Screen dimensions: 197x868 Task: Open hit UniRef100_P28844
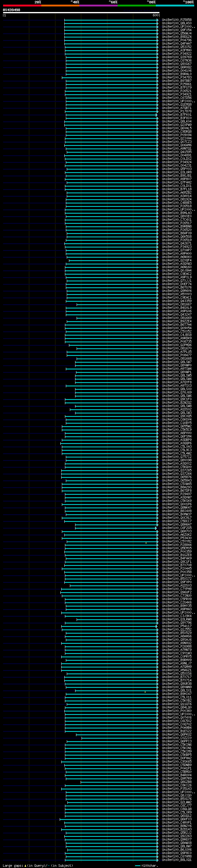[176, 545]
